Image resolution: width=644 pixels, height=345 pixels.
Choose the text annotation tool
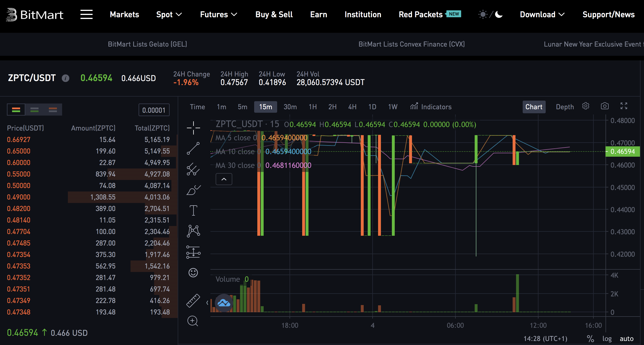[193, 210]
